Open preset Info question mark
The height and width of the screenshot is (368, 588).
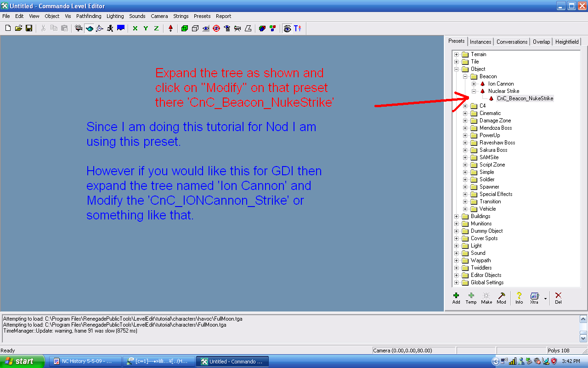519,298
